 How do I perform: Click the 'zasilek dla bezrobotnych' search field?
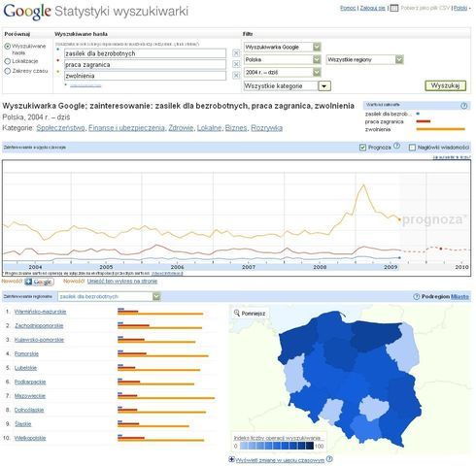click(145, 53)
